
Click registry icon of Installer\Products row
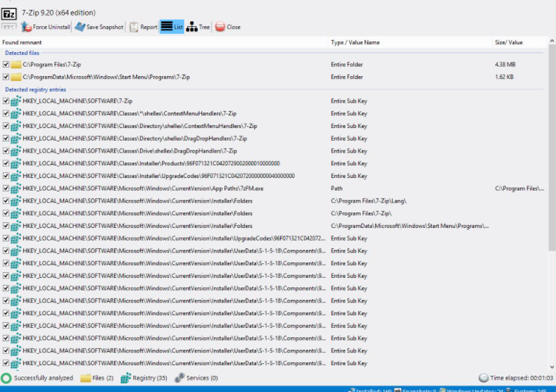pos(15,163)
